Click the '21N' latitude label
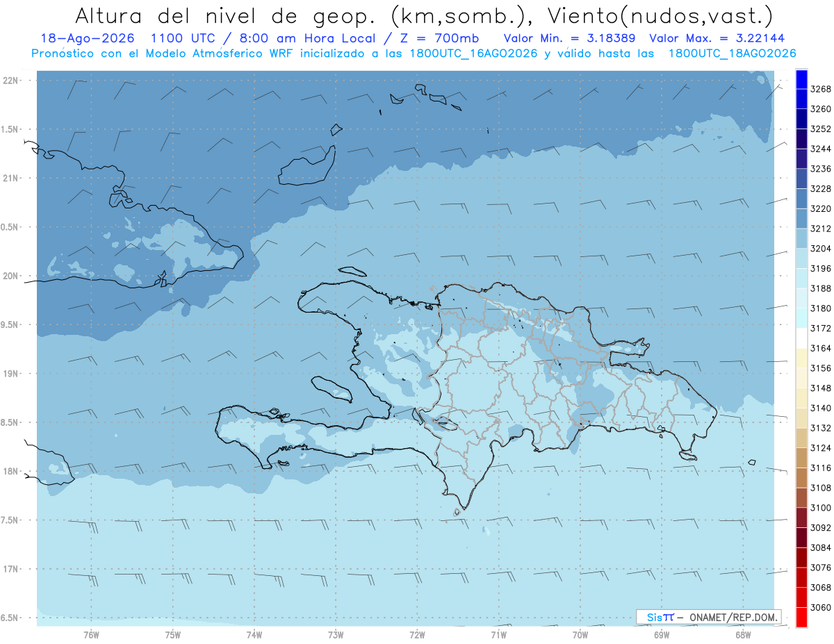This screenshot has width=834, height=644. tap(11, 179)
